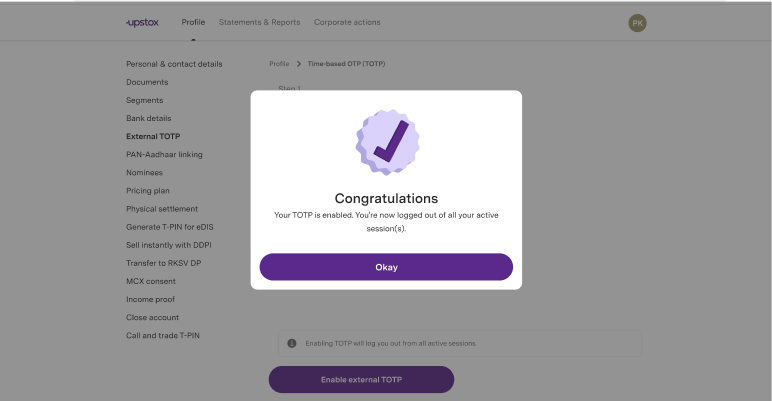Viewport: 772px width, 401px height.
Task: Click Profile breadcrumb link
Action: [x=279, y=64]
